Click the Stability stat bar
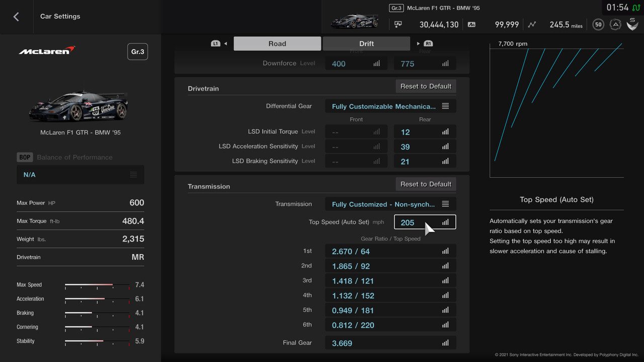 pyautogui.click(x=97, y=341)
